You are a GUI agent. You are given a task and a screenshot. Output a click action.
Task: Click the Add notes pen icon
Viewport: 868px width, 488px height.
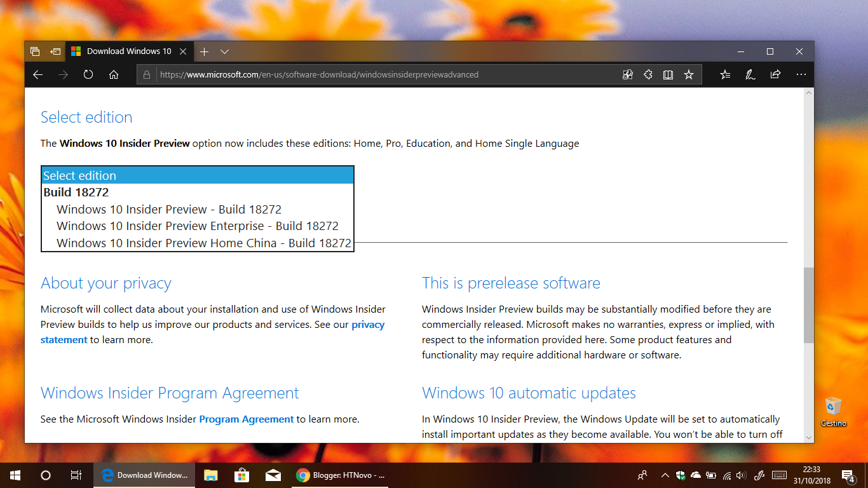pyautogui.click(x=750, y=74)
